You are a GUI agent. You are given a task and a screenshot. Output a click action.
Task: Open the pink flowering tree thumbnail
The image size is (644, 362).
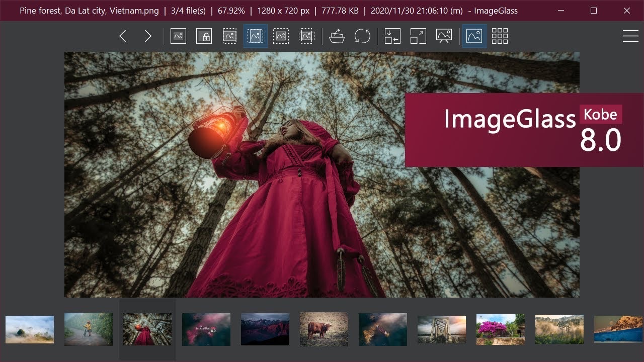tap(500, 329)
